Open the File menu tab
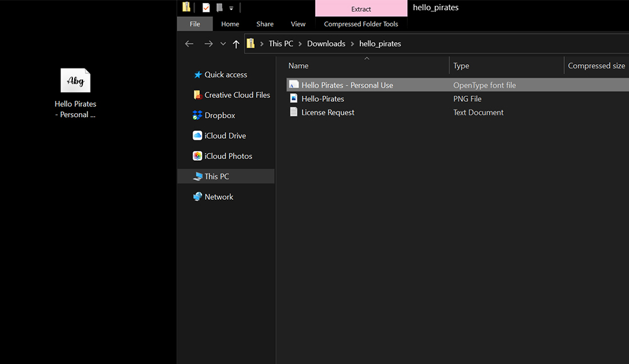This screenshot has width=629, height=364. 195,24
